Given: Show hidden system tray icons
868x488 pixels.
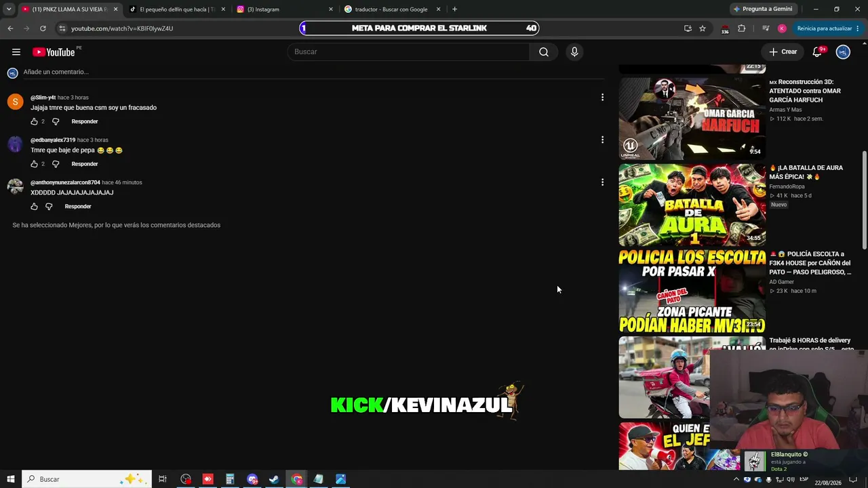Looking at the screenshot, I should click(x=736, y=480).
